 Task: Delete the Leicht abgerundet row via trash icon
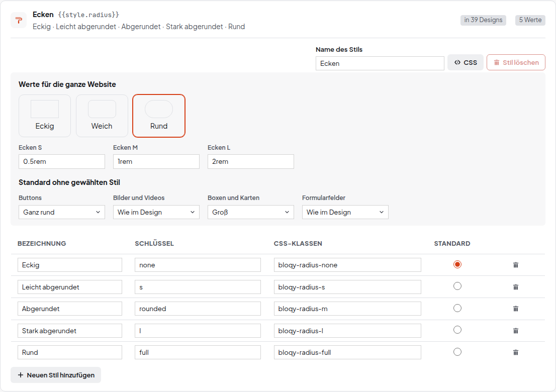point(516,287)
